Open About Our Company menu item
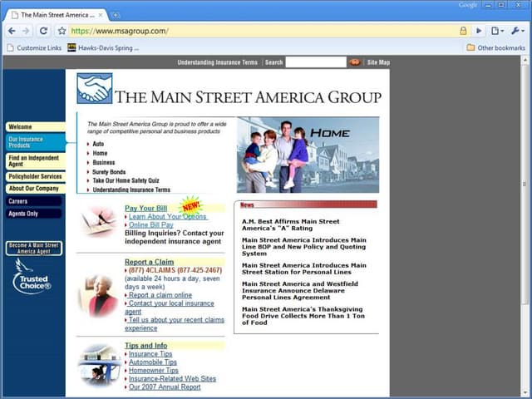The image size is (532, 399). (35, 189)
